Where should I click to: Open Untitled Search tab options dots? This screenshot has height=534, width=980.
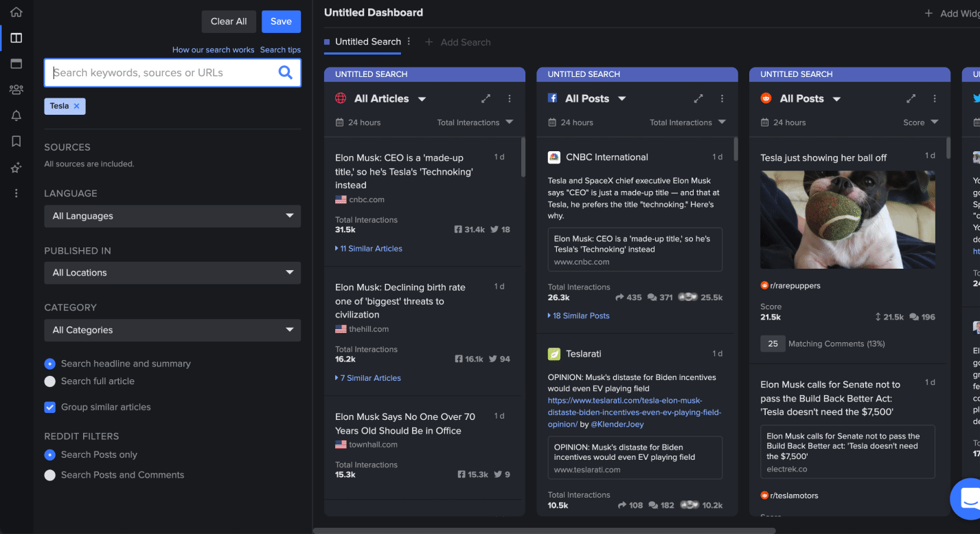409,41
